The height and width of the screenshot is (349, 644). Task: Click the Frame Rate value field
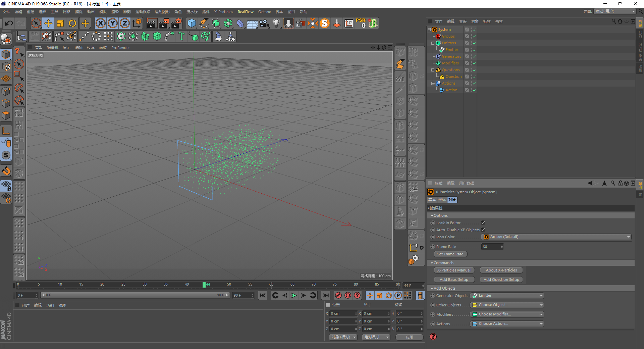click(x=492, y=247)
